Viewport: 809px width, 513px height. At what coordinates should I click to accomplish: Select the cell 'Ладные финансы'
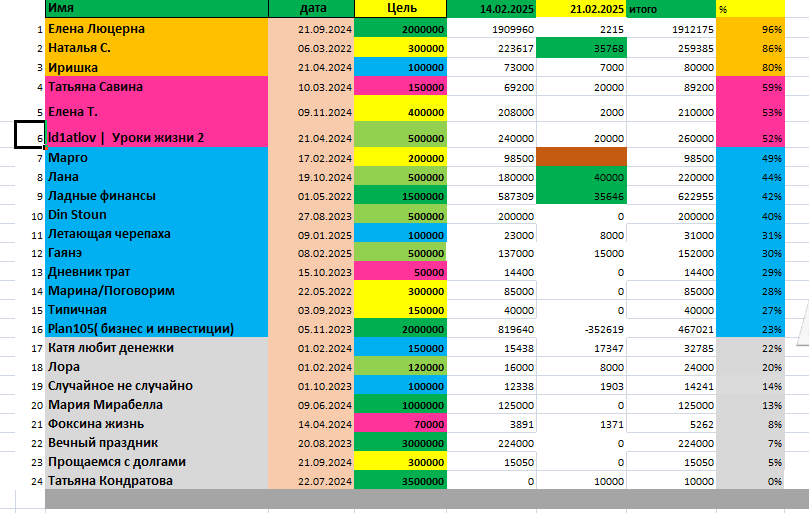(157, 196)
